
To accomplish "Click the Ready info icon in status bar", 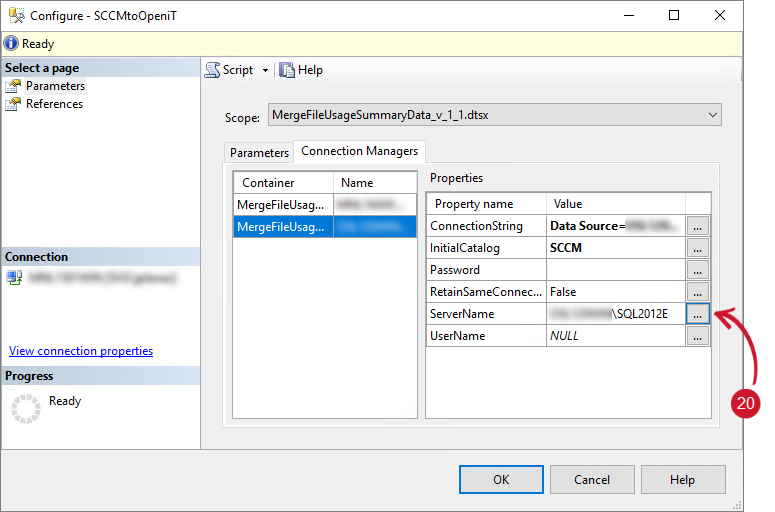I will 11,43.
